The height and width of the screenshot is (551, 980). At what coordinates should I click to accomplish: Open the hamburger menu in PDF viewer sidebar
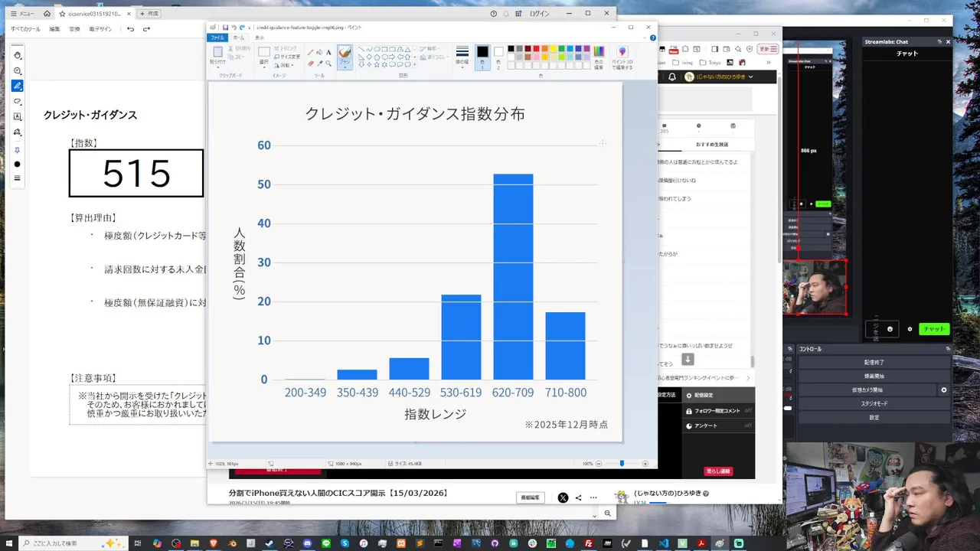[18, 178]
